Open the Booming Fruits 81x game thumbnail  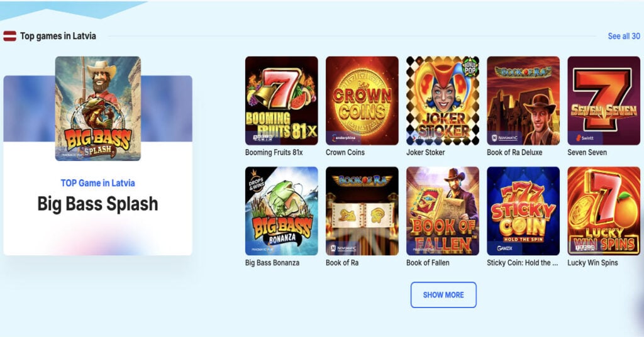[281, 101]
